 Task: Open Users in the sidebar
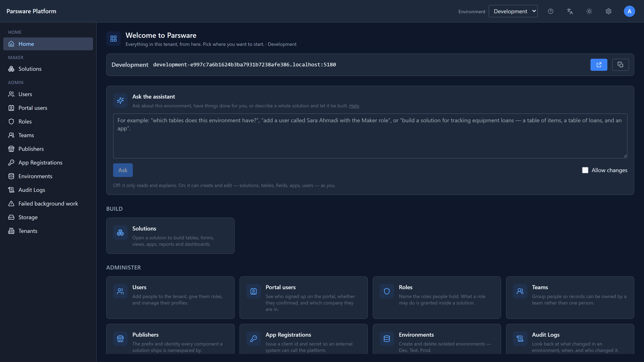[48, 94]
